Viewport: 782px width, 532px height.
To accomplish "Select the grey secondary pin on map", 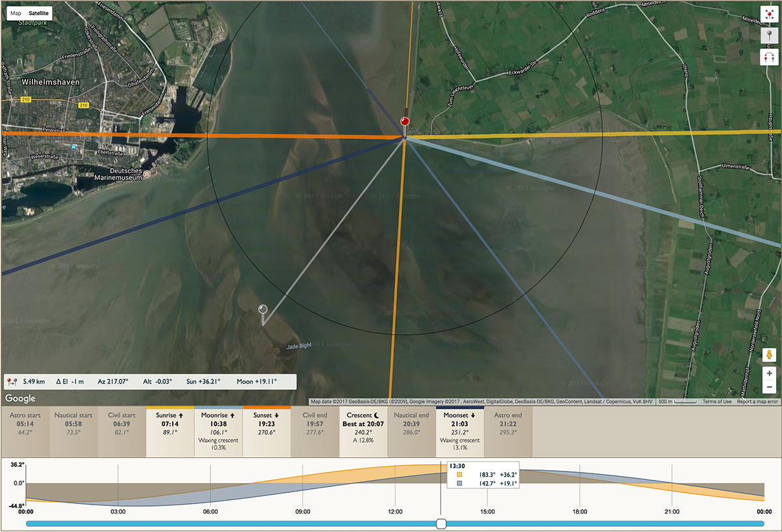I will [263, 314].
